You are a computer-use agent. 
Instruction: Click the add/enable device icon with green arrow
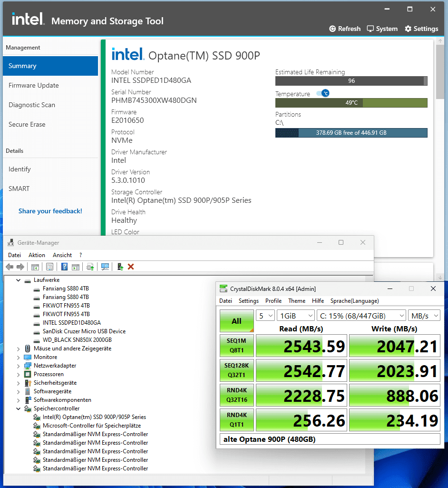click(x=120, y=267)
